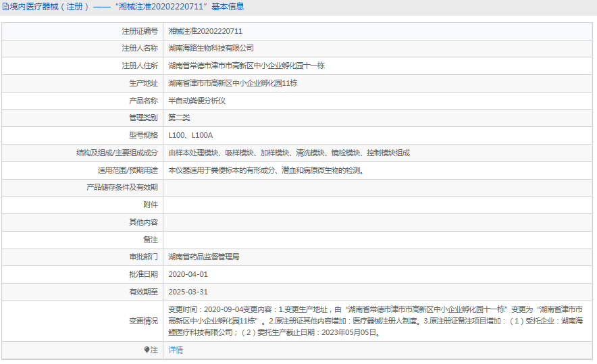Click the 适用范围/预期用途 label

[x=128, y=170]
